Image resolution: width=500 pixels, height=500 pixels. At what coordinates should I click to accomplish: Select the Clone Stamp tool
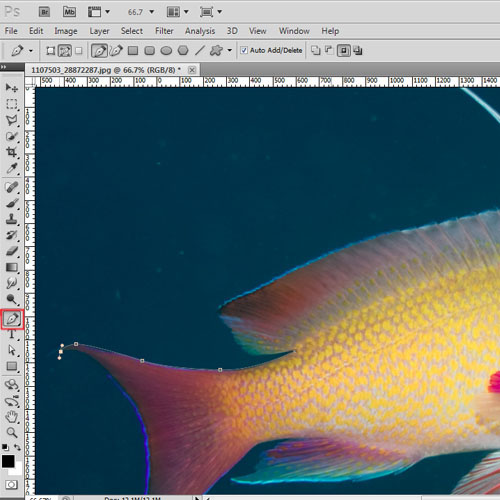click(x=12, y=219)
